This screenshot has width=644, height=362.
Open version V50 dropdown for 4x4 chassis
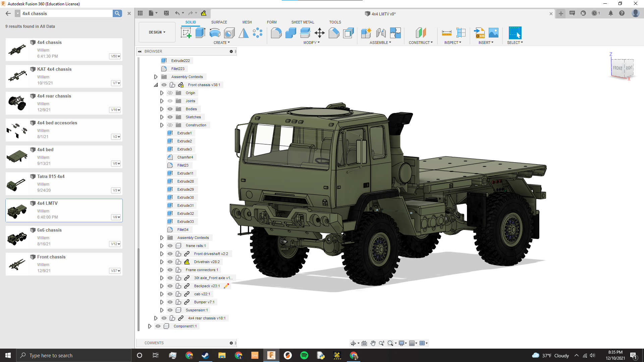pos(115,56)
